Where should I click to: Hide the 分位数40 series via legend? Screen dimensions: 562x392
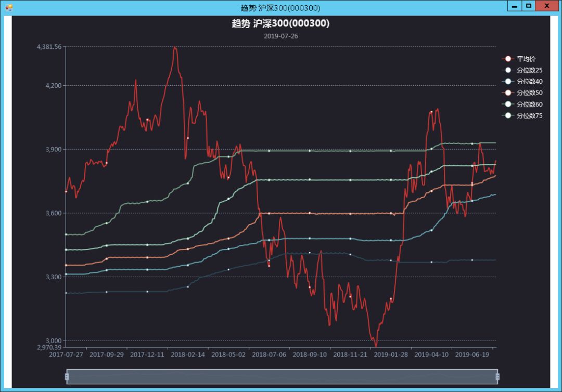pyautogui.click(x=522, y=82)
